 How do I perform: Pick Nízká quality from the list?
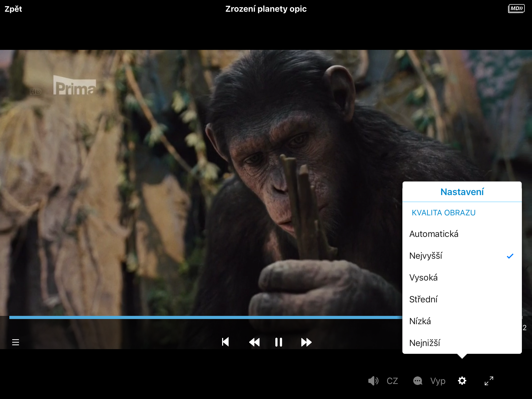[x=420, y=321]
